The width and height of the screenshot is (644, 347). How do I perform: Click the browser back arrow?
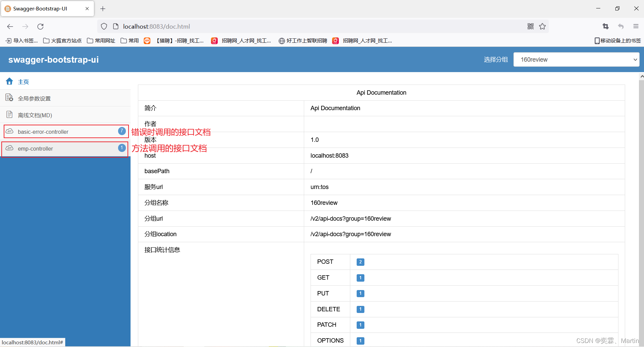10,26
